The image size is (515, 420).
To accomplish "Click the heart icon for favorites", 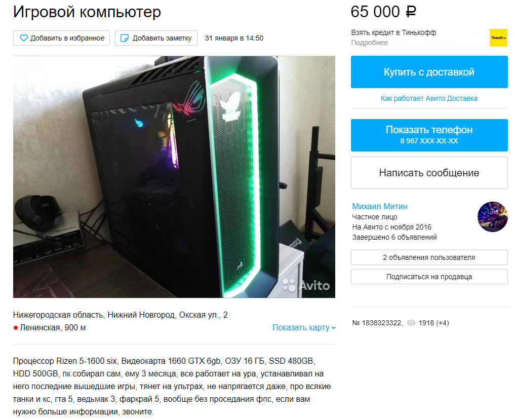I will point(24,38).
